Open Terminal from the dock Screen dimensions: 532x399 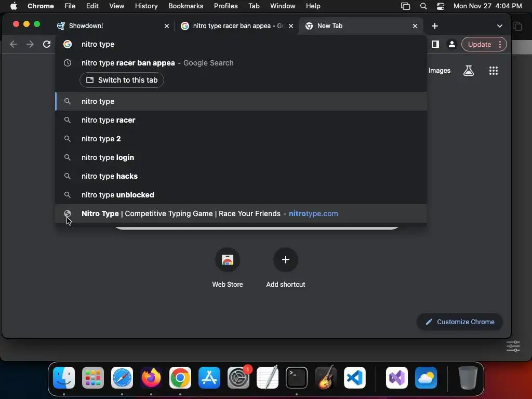(x=297, y=378)
